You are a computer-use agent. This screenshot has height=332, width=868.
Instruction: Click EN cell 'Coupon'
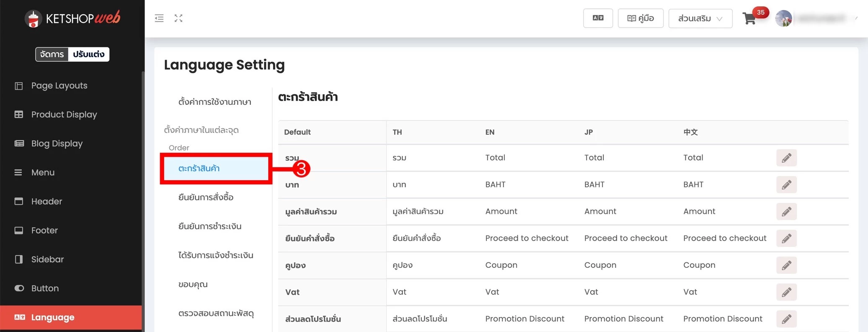click(501, 265)
